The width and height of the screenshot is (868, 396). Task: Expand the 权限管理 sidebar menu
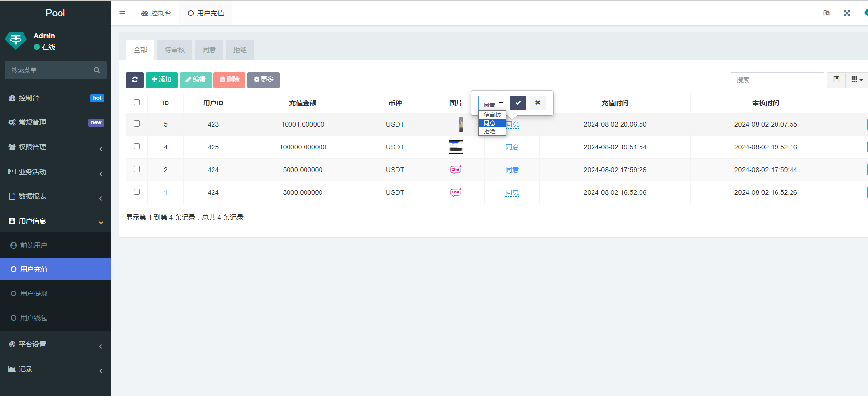pyautogui.click(x=56, y=147)
